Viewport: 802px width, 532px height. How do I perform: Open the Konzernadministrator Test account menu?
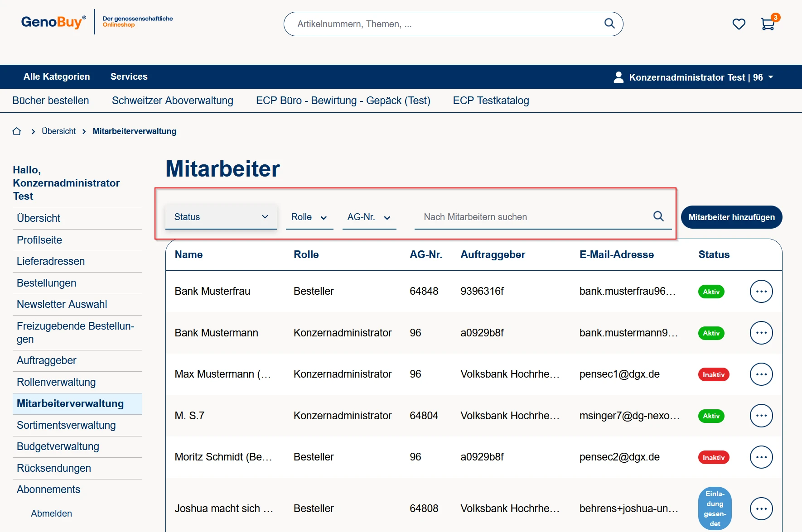point(693,77)
